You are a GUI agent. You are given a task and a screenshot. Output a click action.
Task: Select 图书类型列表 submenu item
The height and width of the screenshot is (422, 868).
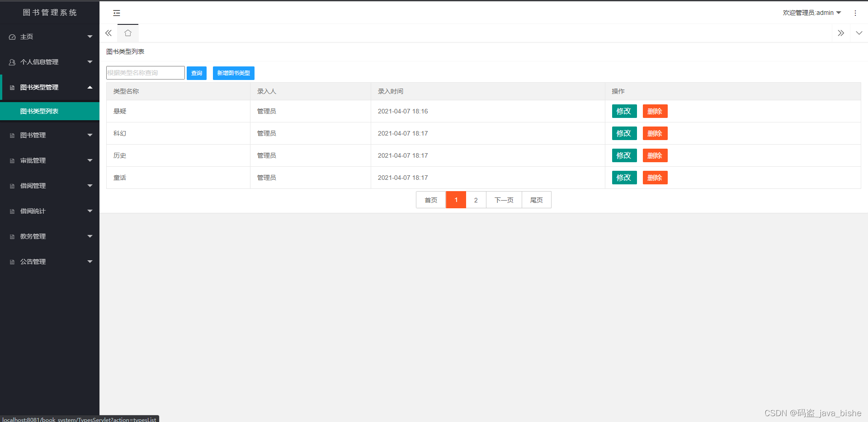(x=50, y=111)
